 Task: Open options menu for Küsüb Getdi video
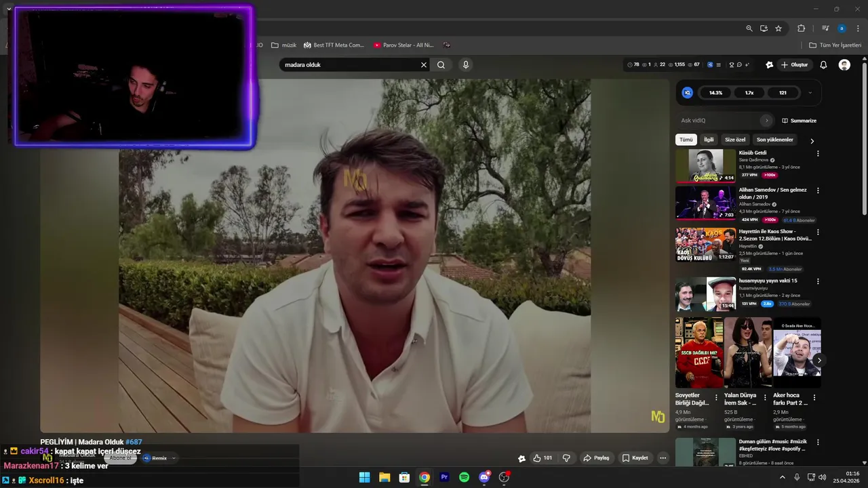(x=818, y=154)
